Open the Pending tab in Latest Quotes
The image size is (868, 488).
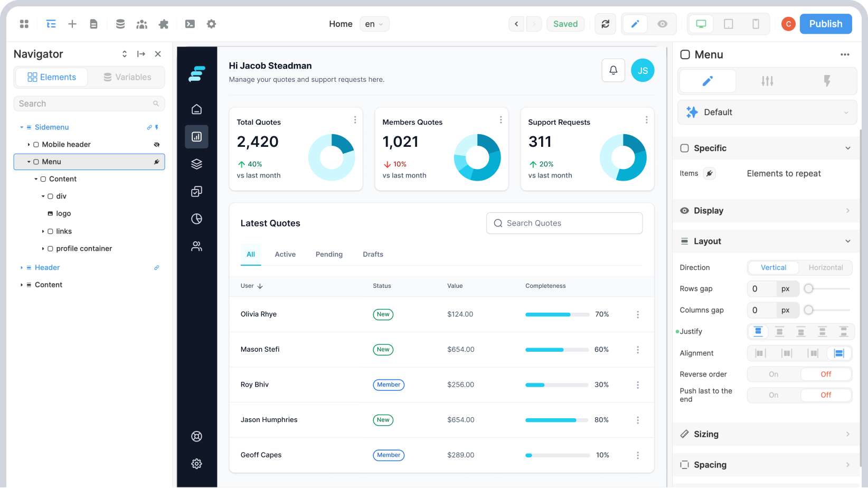(x=329, y=254)
